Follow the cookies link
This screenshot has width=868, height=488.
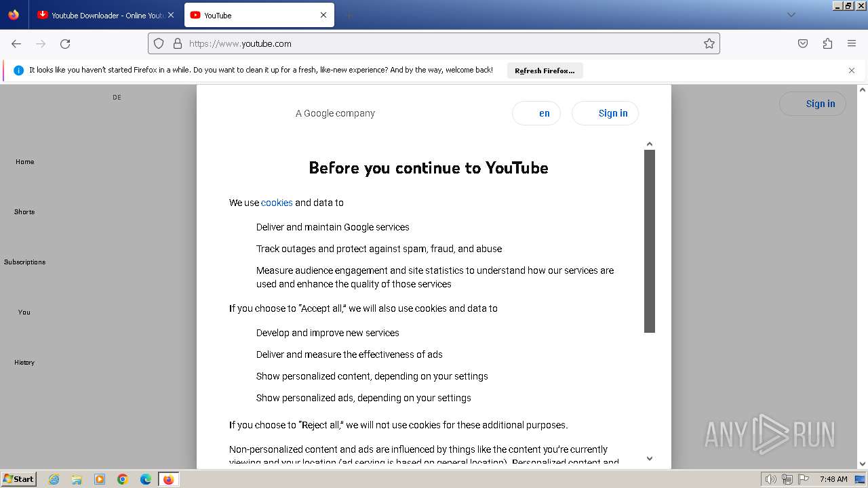[x=277, y=203]
